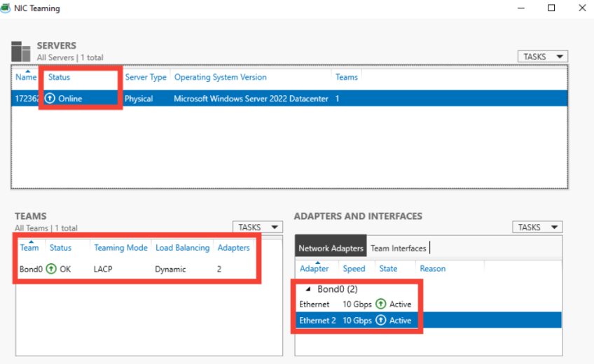Click the green Online status icon for the server
Viewport: 594px width, 364px height.
pos(50,99)
